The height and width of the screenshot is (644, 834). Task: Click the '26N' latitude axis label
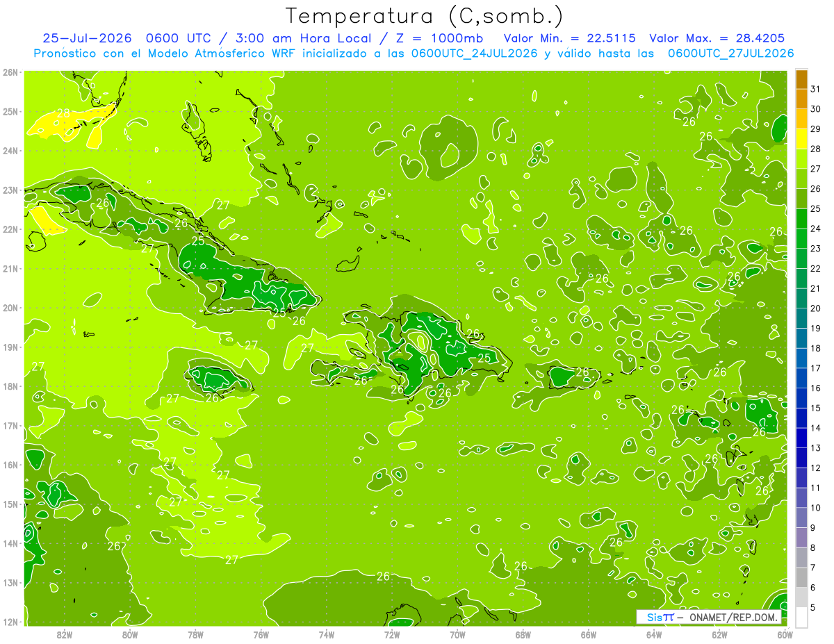coord(11,72)
